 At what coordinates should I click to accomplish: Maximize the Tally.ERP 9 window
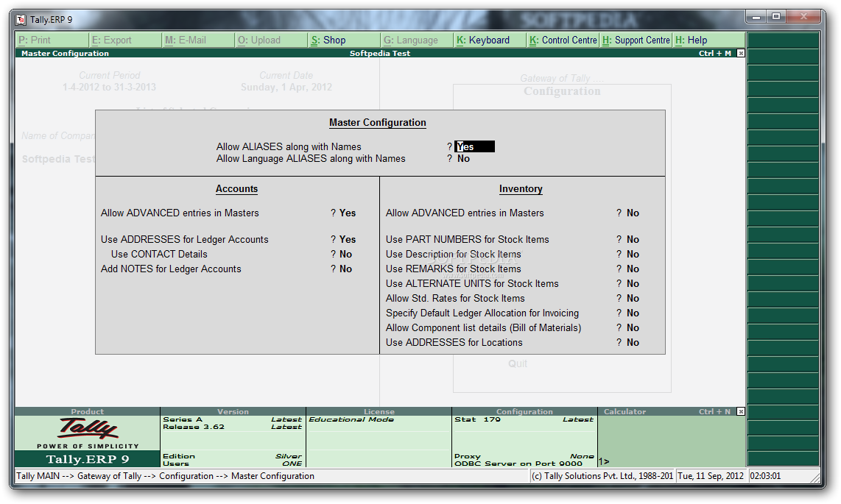[x=776, y=17]
